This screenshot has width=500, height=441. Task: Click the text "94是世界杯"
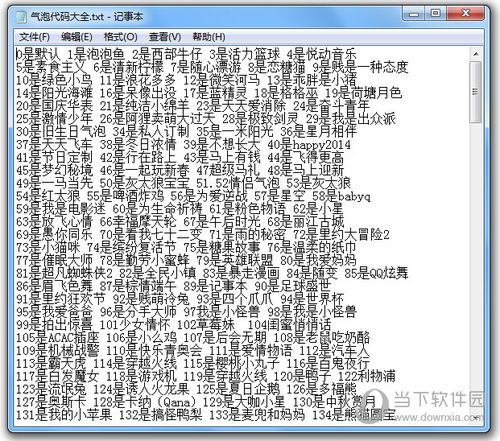(x=312, y=299)
